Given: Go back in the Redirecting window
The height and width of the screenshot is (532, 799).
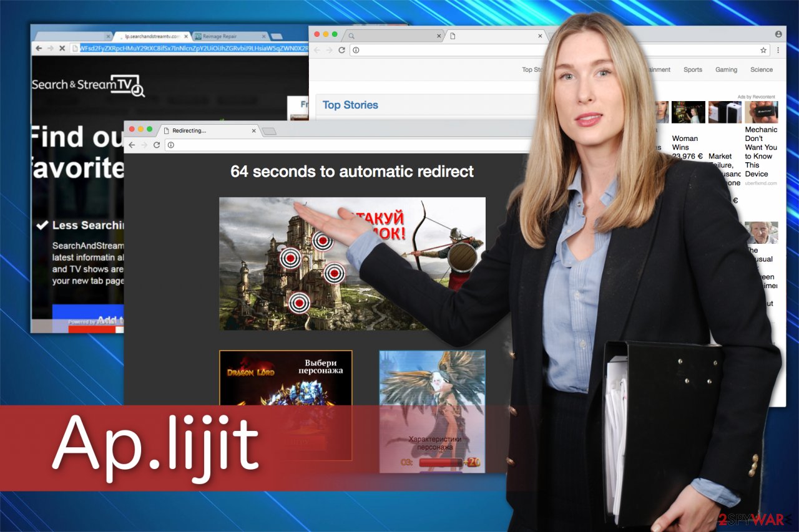Looking at the screenshot, I should pyautogui.click(x=132, y=145).
